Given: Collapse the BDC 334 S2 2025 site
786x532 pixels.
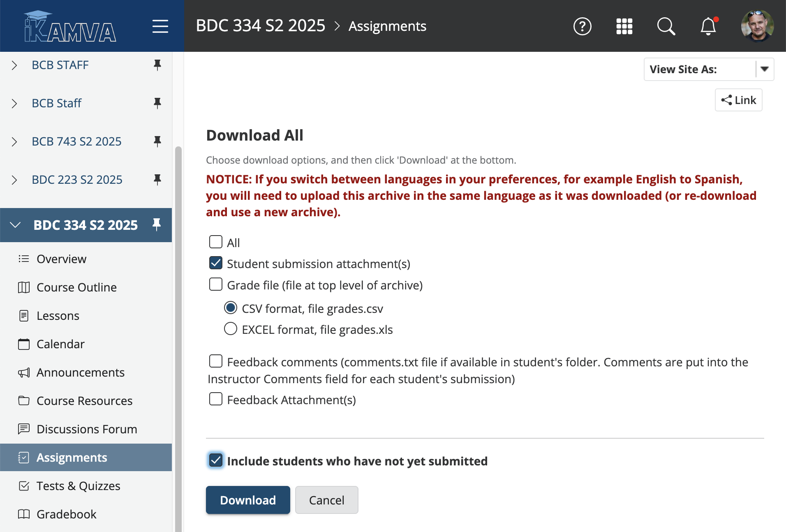Looking at the screenshot, I should coord(15,225).
